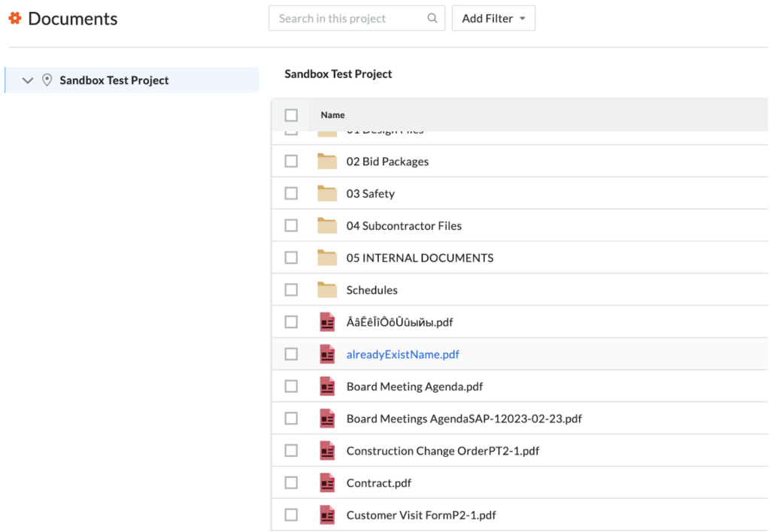Focus the Search in this project field
Viewport: 770px width, 532px height.
(x=346, y=18)
